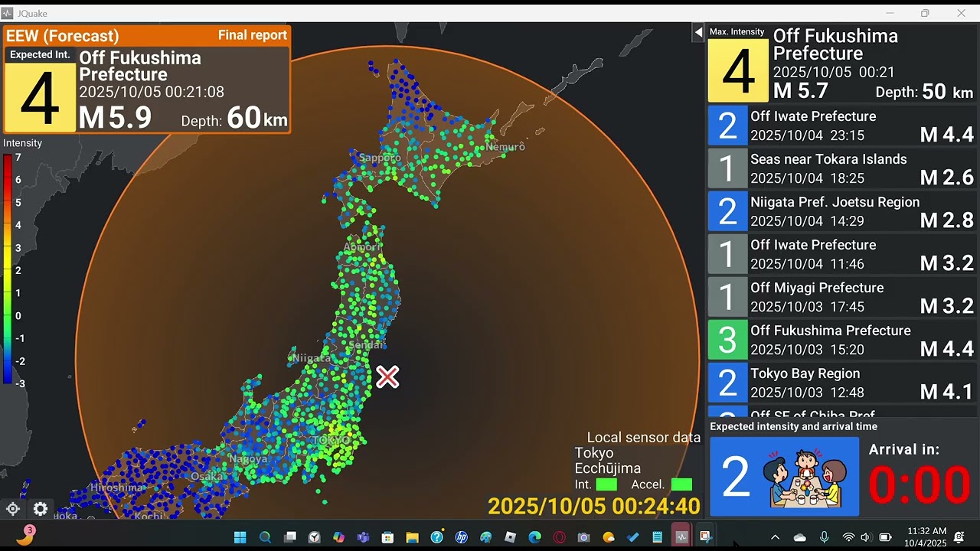Click the Niigata label on the map
The height and width of the screenshot is (551, 980).
tap(312, 358)
